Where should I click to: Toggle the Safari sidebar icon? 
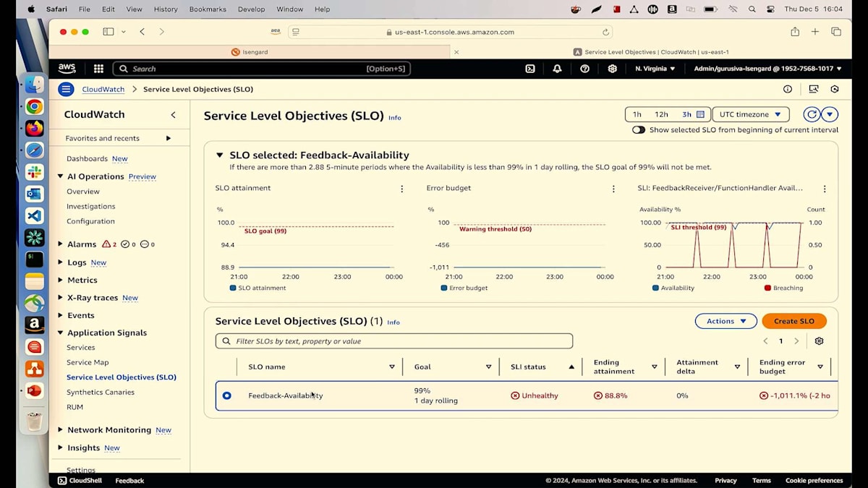pyautogui.click(x=109, y=32)
